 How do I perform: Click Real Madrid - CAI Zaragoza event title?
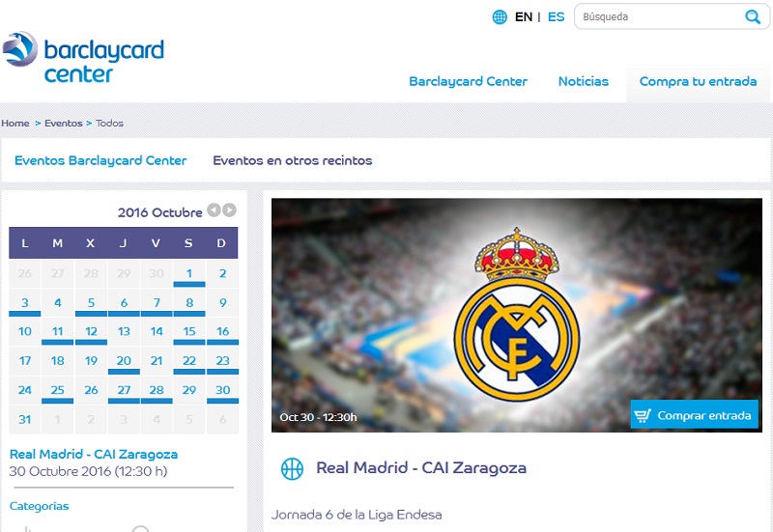(421, 468)
